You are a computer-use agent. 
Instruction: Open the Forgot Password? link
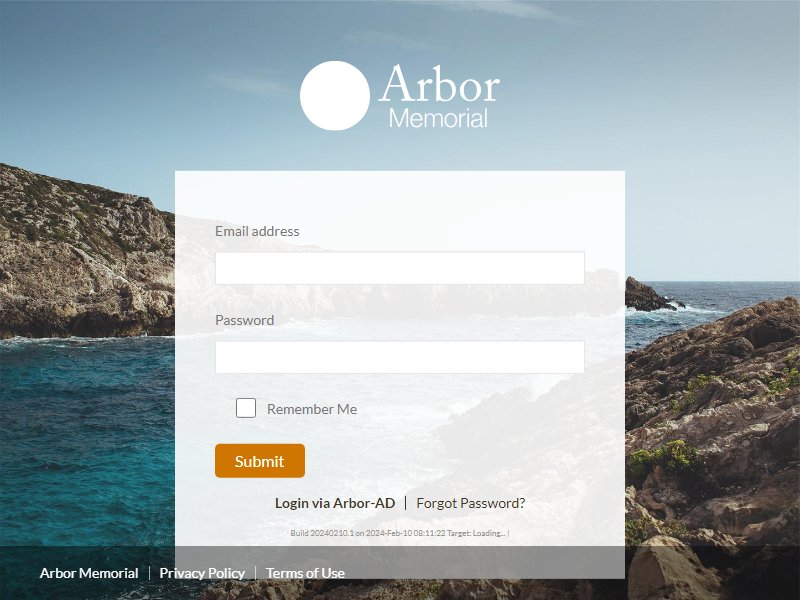click(470, 503)
